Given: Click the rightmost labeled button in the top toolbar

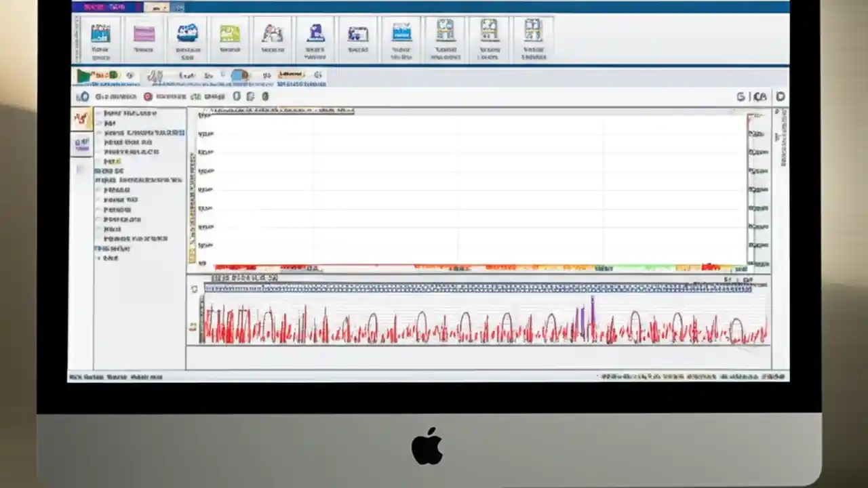Looking at the screenshot, I should 533,37.
